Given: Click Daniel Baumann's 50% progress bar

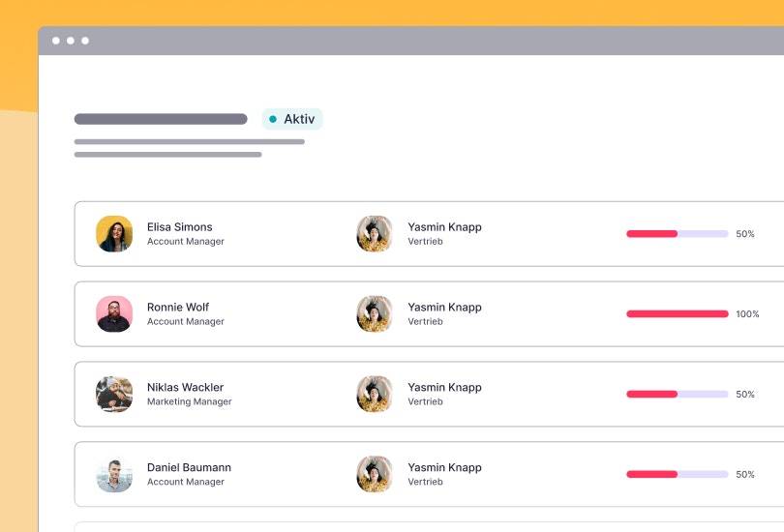Looking at the screenshot, I should coord(677,475).
